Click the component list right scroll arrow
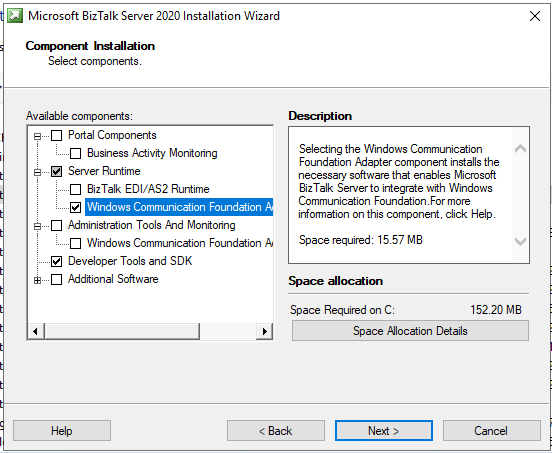 (x=265, y=332)
